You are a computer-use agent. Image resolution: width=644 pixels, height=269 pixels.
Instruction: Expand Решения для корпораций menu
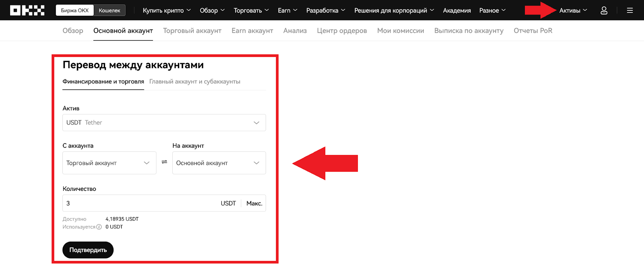(394, 10)
